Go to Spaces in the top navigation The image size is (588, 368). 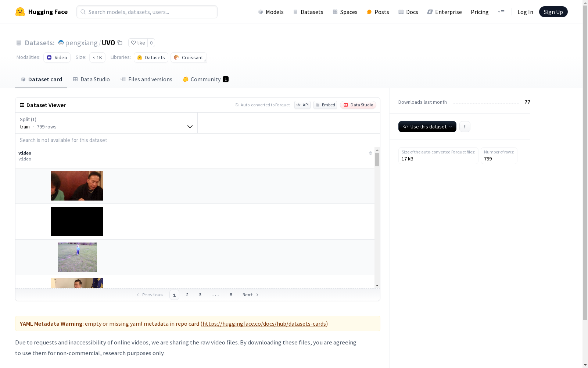pos(345,12)
